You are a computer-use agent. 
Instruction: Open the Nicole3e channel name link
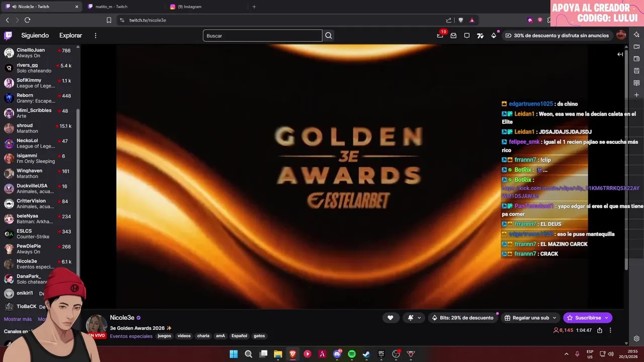[x=122, y=318]
